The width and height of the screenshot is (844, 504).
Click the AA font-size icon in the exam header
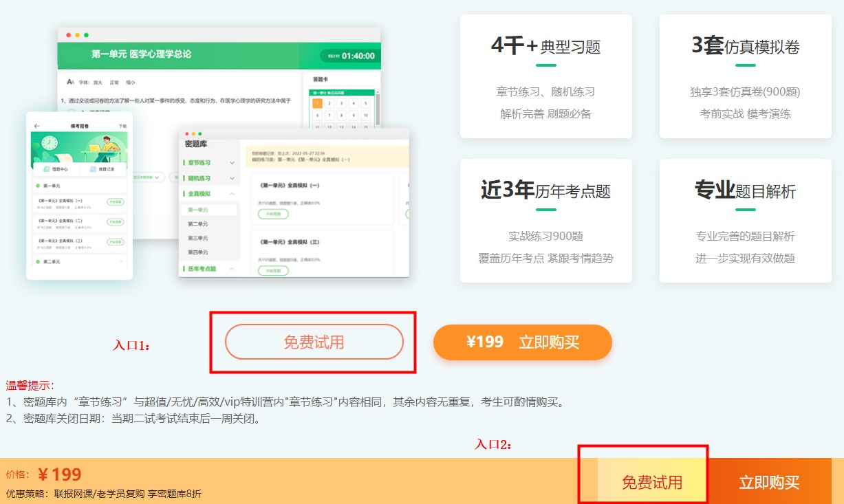tap(70, 82)
